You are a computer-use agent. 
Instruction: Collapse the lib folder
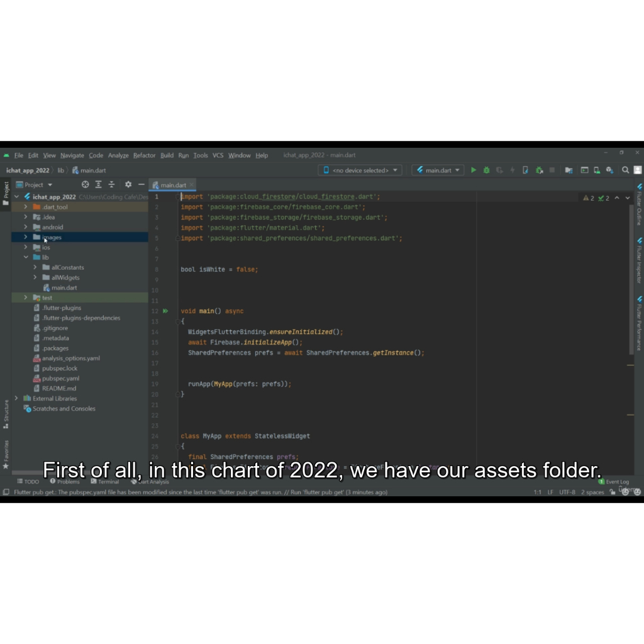pos(25,257)
